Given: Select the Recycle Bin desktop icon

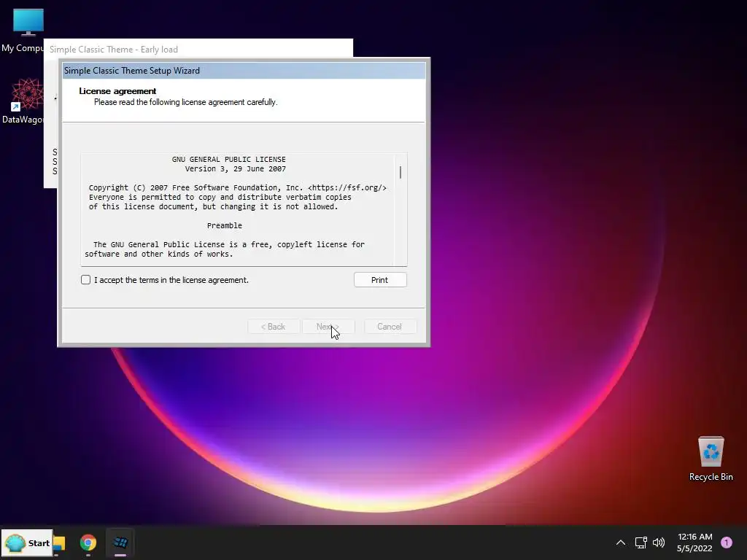Looking at the screenshot, I should click(711, 459).
